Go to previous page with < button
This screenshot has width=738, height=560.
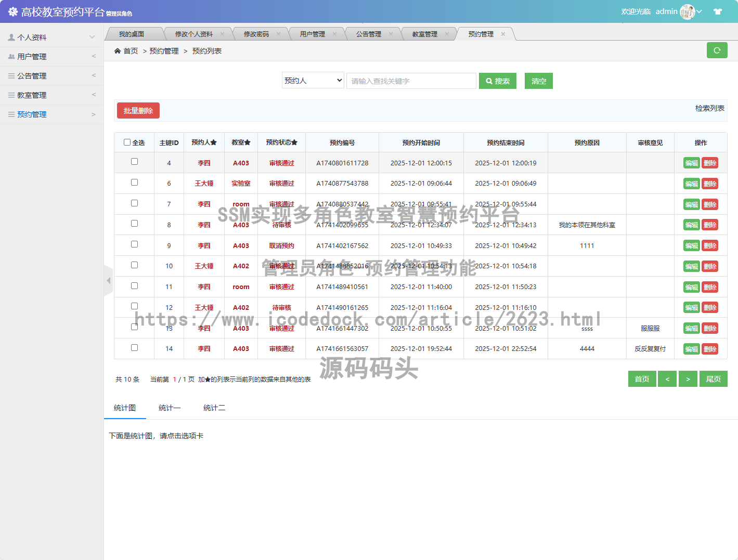667,379
